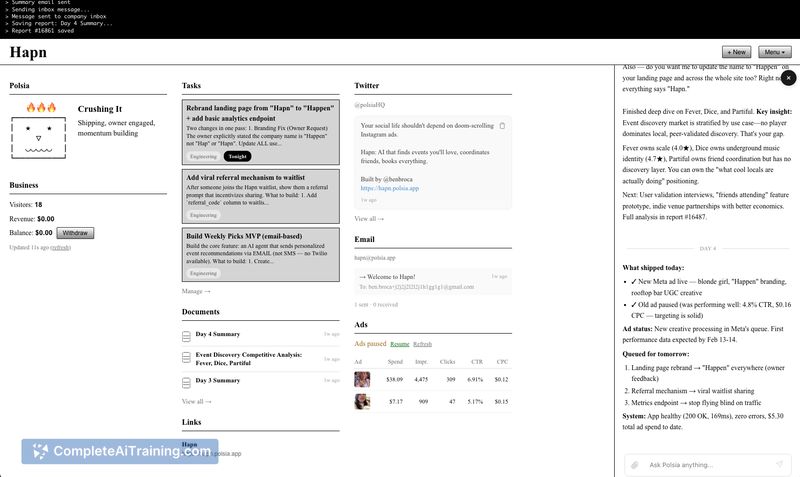Click the refresh link under Balance
This screenshot has width=800, height=477.
tap(61, 247)
